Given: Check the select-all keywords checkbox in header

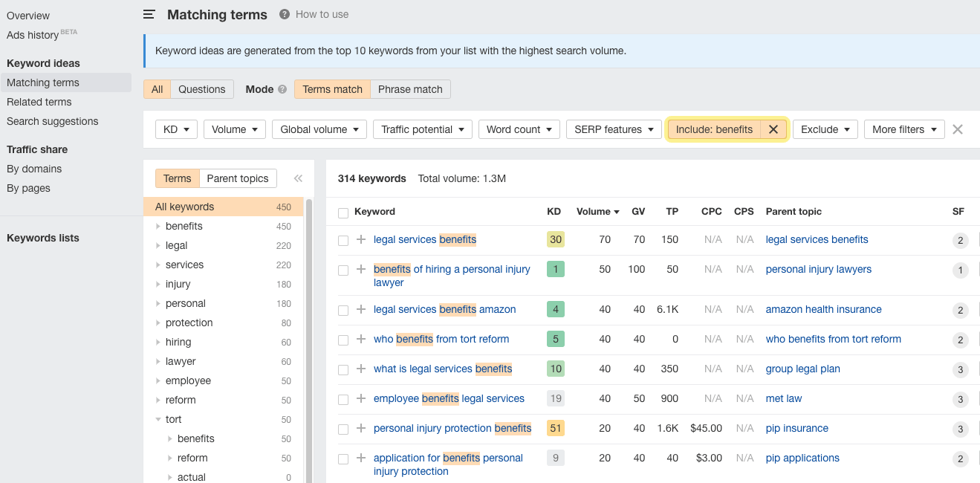Looking at the screenshot, I should click(x=343, y=212).
